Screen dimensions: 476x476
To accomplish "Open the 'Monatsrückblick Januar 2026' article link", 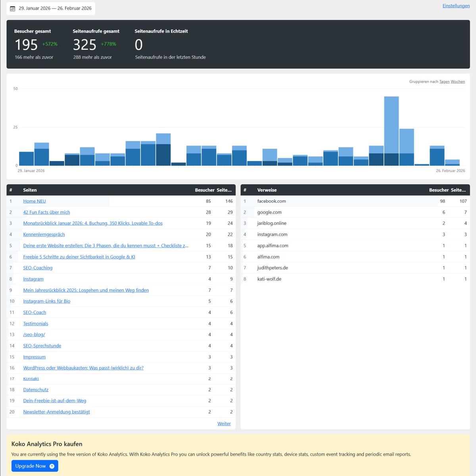I will (x=92, y=223).
